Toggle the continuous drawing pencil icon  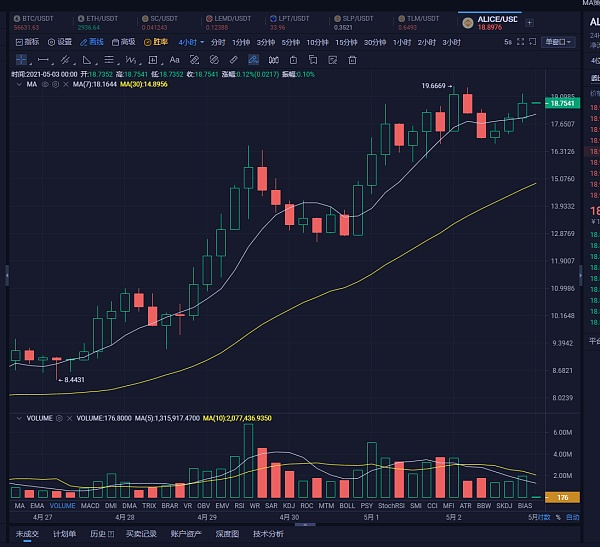[253, 60]
